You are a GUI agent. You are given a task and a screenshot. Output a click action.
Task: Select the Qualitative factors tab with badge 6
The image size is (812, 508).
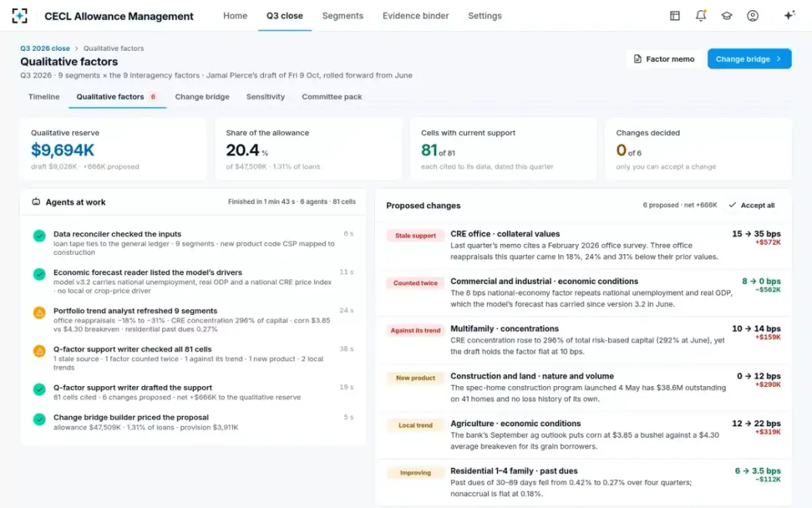[x=117, y=97]
